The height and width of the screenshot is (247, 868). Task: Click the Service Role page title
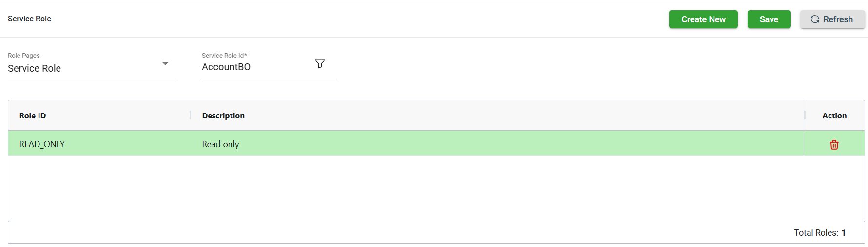coord(29,19)
